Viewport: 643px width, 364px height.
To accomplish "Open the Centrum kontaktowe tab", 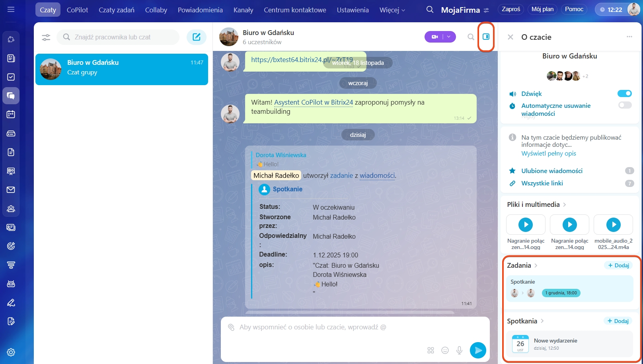I will (x=295, y=10).
